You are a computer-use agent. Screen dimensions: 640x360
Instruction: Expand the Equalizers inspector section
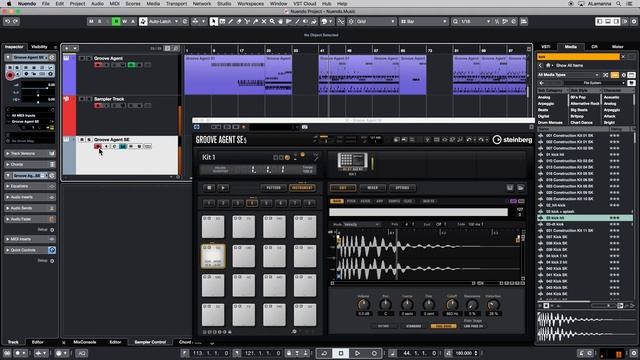(x=29, y=186)
